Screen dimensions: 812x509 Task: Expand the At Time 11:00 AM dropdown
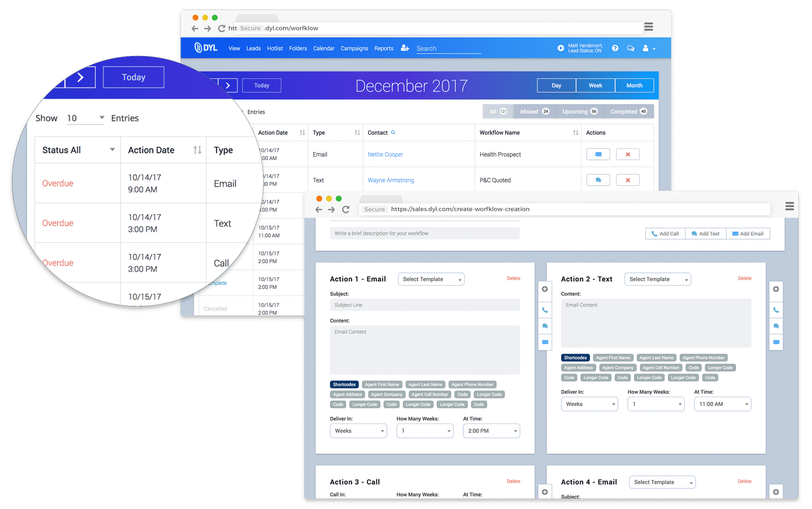(x=722, y=404)
